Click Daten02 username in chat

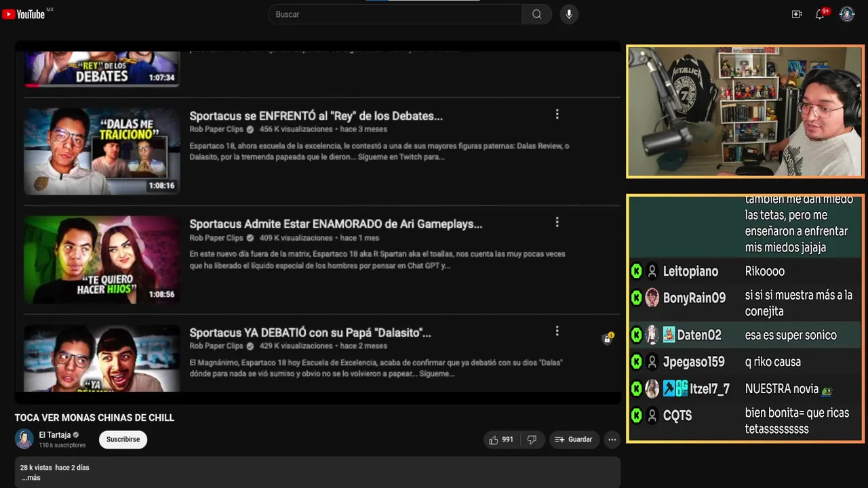pyautogui.click(x=699, y=335)
